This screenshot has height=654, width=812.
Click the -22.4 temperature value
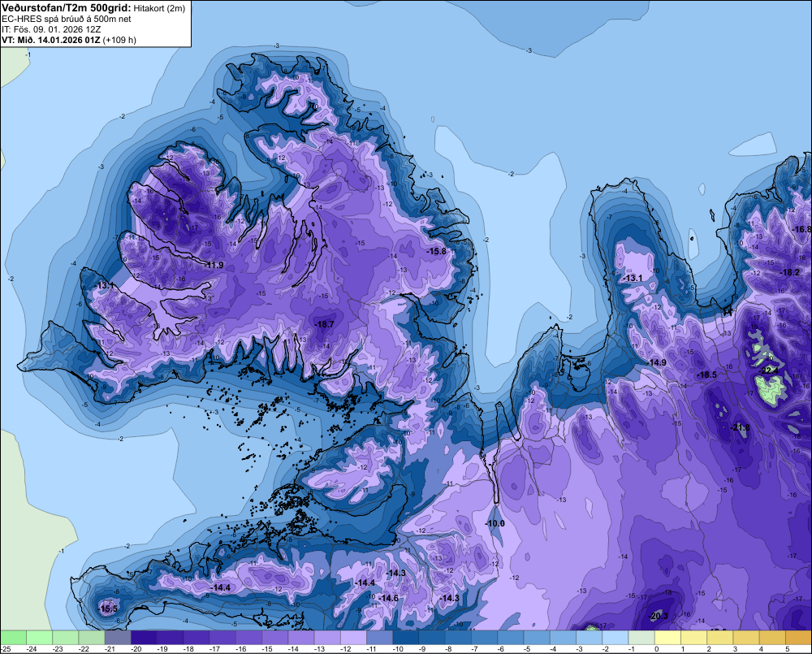coord(768,370)
